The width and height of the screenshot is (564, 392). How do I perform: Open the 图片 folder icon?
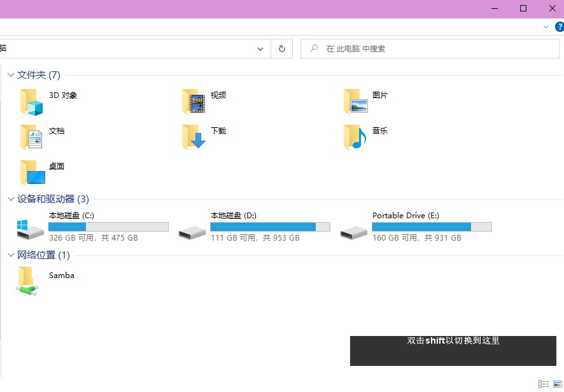pos(356,102)
